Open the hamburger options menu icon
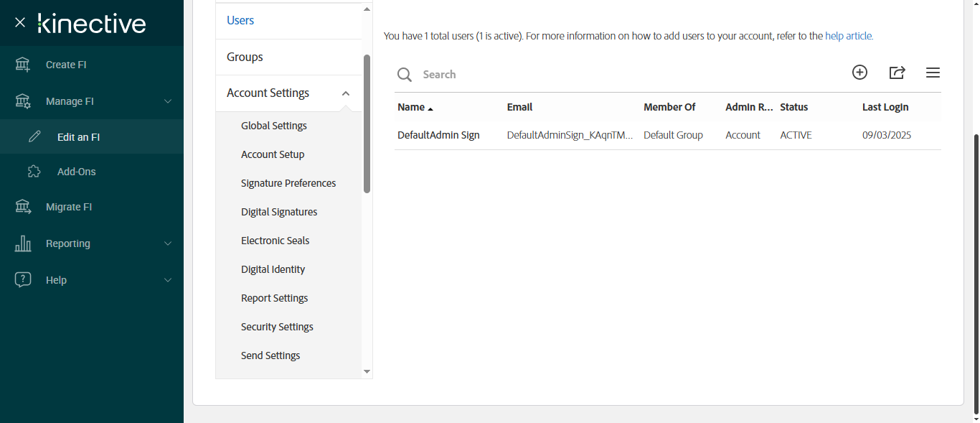This screenshot has width=980, height=423. [933, 73]
